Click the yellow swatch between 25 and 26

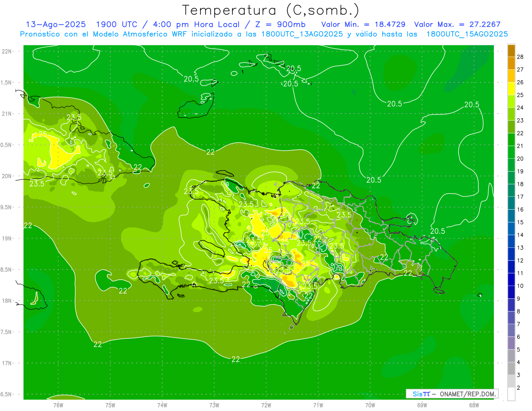511,89
